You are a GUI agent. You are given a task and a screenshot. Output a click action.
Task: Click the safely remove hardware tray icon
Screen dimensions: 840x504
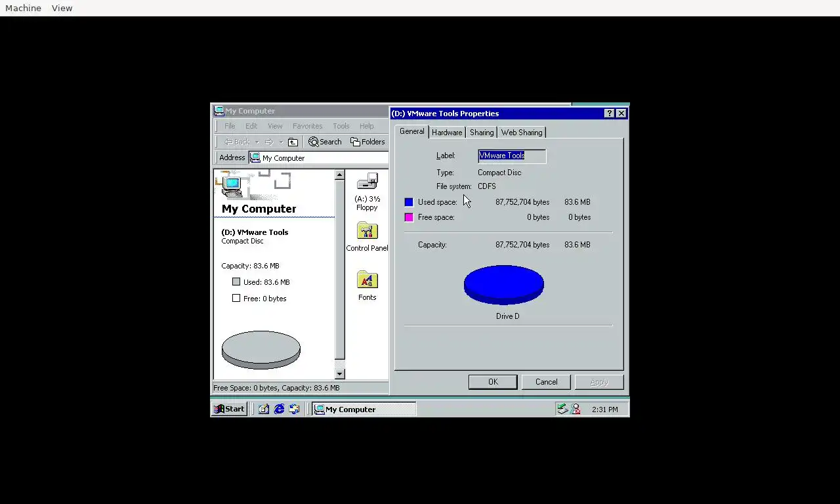[x=562, y=409]
